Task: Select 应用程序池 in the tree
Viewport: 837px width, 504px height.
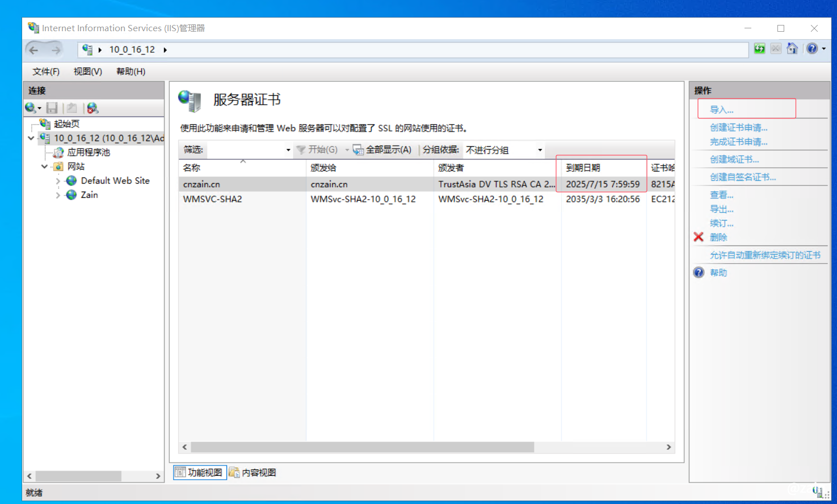Action: tap(89, 153)
